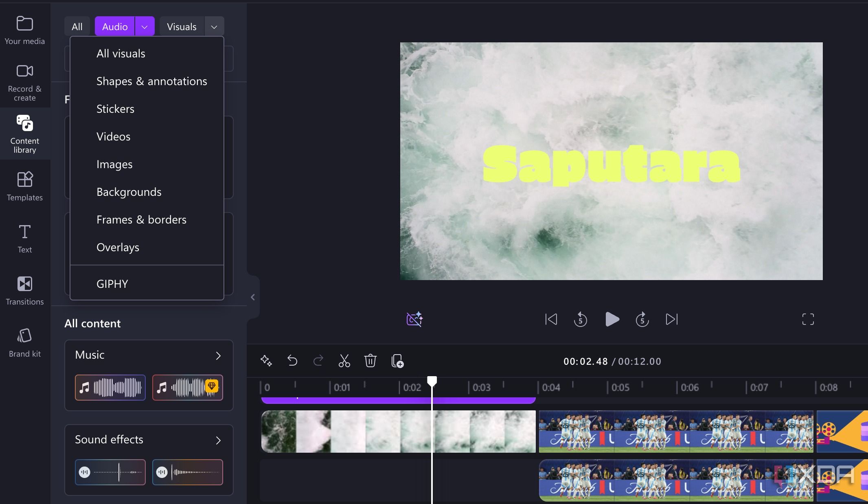Open the Transitions panel

click(24, 290)
